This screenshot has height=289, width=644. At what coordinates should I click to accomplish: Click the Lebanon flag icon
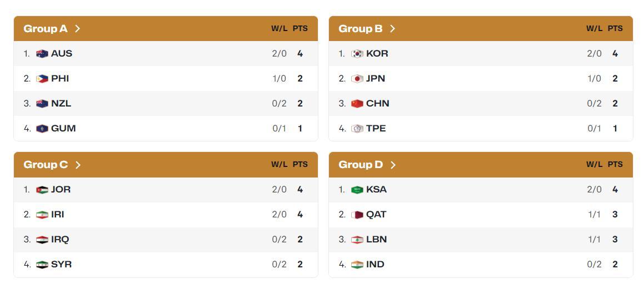[357, 240]
